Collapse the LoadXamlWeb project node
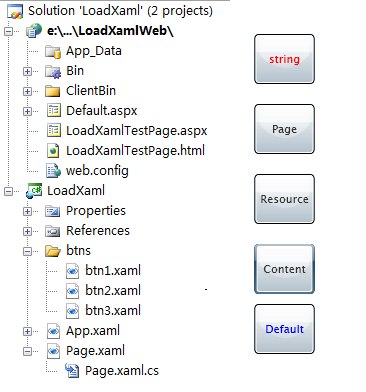Image resolution: width=366 pixels, height=392 pixels. click(8, 31)
